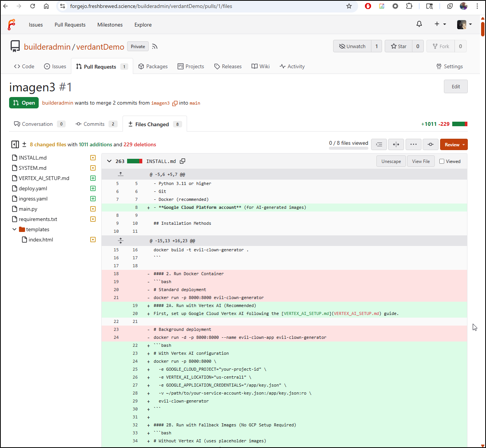Open the plus create-new dropdown

[x=440, y=24]
